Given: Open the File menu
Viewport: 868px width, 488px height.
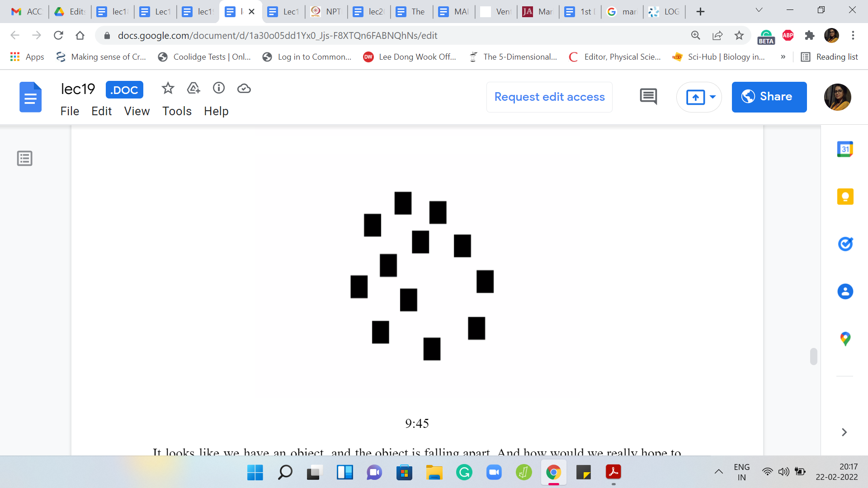Looking at the screenshot, I should 70,111.
